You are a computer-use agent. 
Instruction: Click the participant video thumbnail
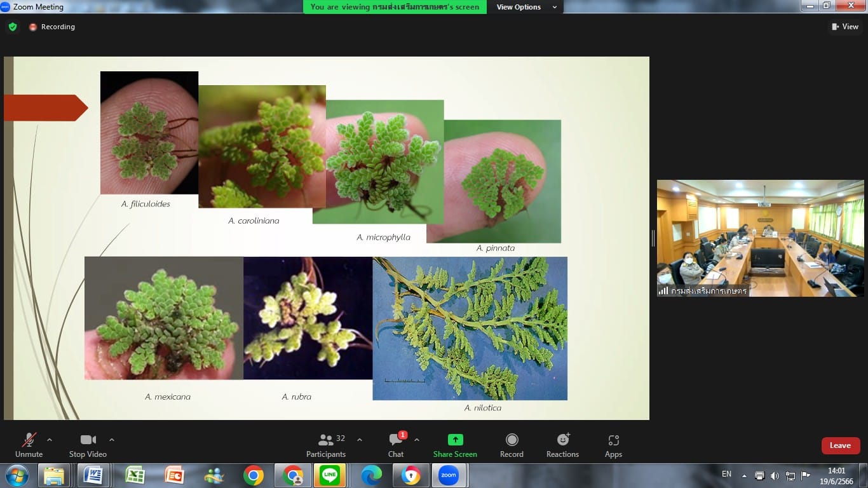click(760, 238)
